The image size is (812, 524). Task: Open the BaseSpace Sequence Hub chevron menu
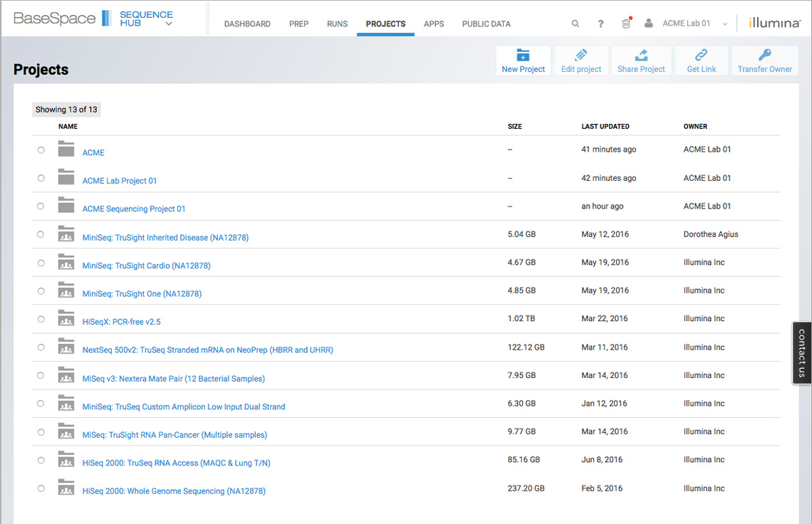point(168,23)
